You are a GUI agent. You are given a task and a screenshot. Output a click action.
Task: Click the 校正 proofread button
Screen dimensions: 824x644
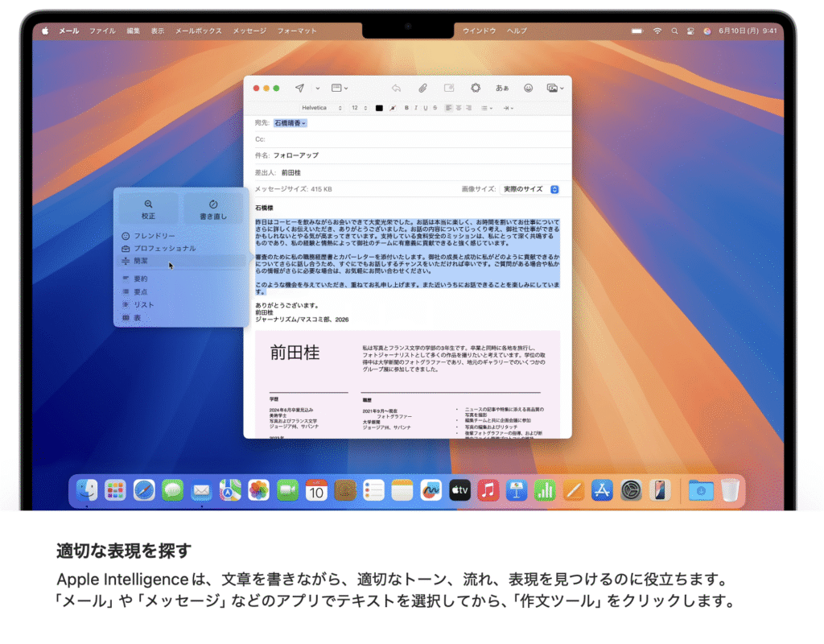click(148, 209)
